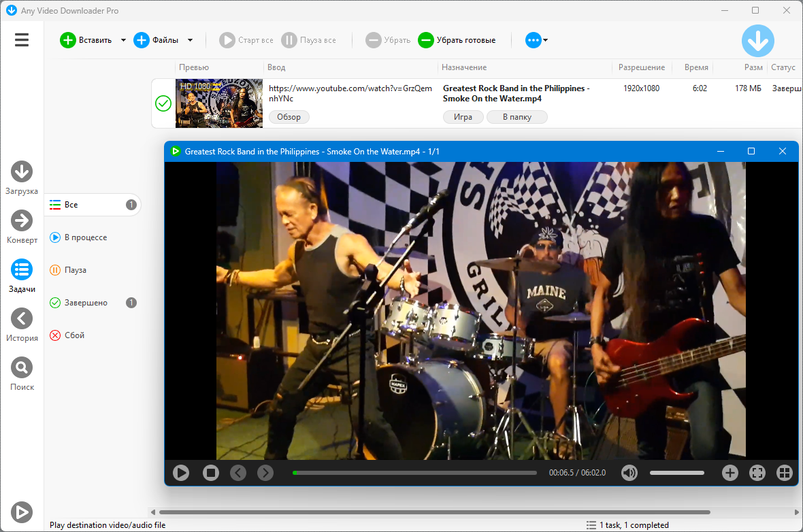Viewport: 803px width, 532px height.
Task: Open the hamburger menu
Action: tap(22, 40)
